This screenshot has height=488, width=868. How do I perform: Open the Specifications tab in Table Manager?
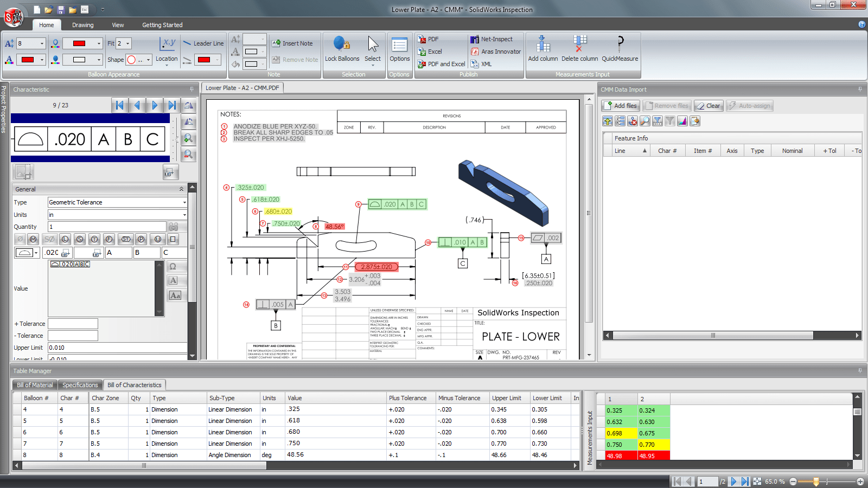(80, 384)
